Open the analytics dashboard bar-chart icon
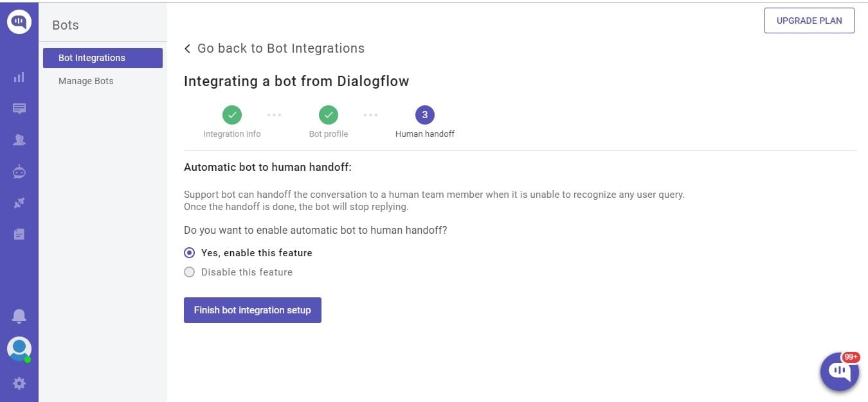The height and width of the screenshot is (402, 868). click(x=19, y=77)
